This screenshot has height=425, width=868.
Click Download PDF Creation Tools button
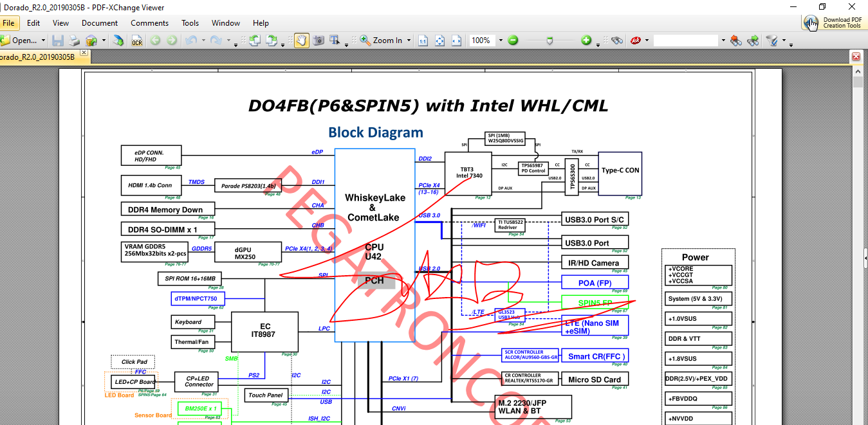click(833, 23)
